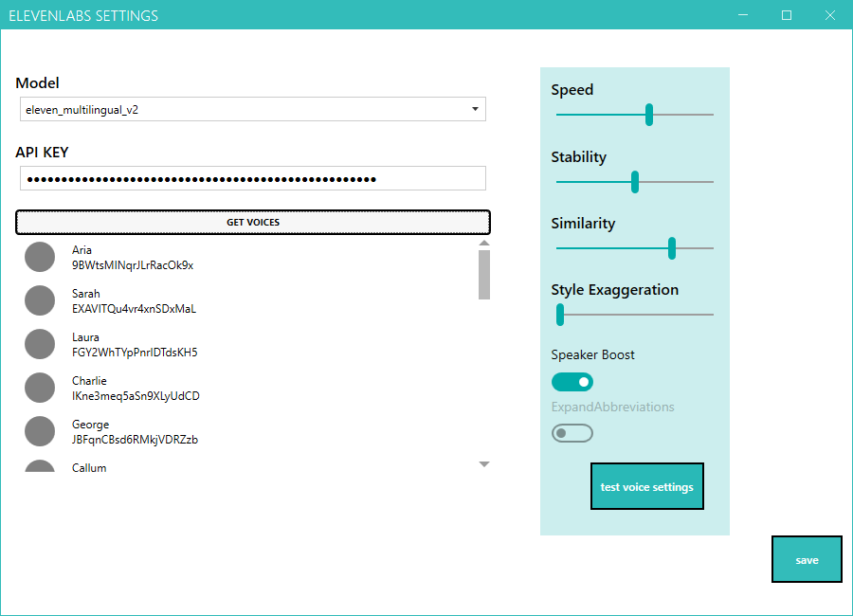
Task: Select the Laura voice avatar
Action: [x=40, y=344]
